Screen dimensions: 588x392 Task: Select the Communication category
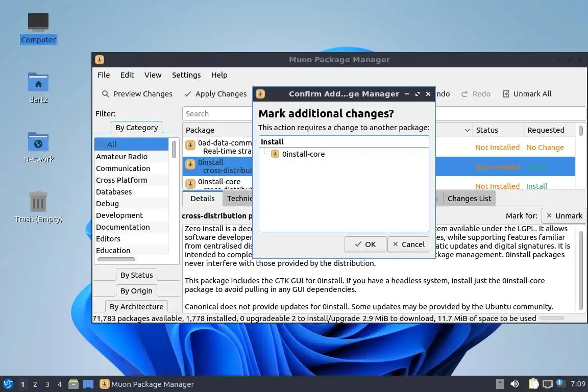[x=132, y=168]
